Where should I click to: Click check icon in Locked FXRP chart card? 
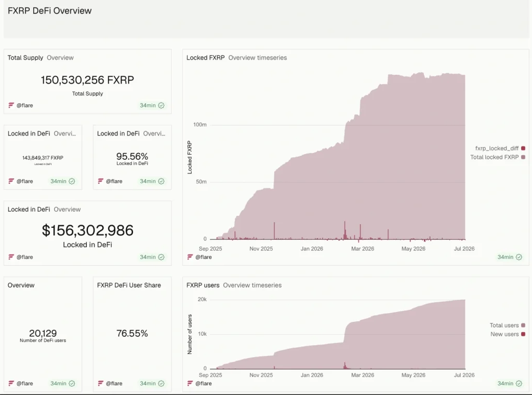tap(519, 257)
